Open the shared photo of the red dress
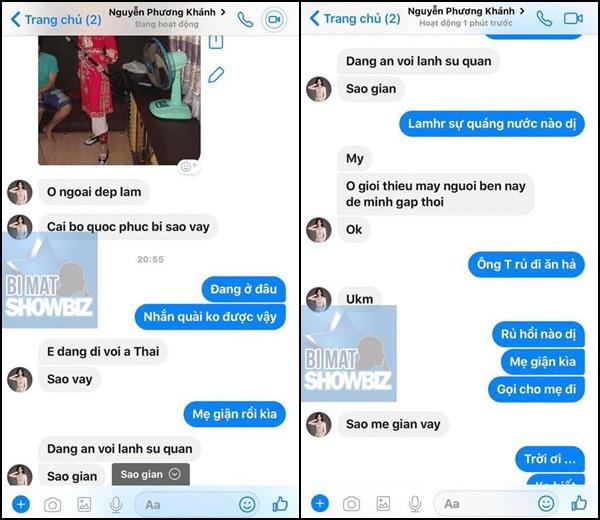This screenshot has width=600, height=520. point(119,100)
